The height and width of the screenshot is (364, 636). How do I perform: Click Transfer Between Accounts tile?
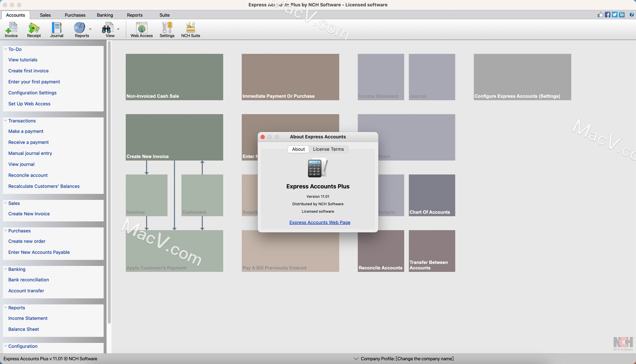click(x=432, y=251)
